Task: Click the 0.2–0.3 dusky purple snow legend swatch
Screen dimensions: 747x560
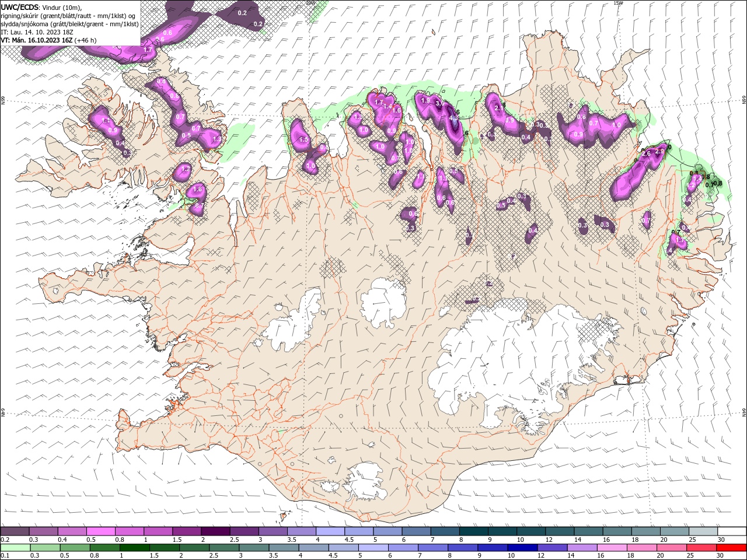Action: pos(15,531)
